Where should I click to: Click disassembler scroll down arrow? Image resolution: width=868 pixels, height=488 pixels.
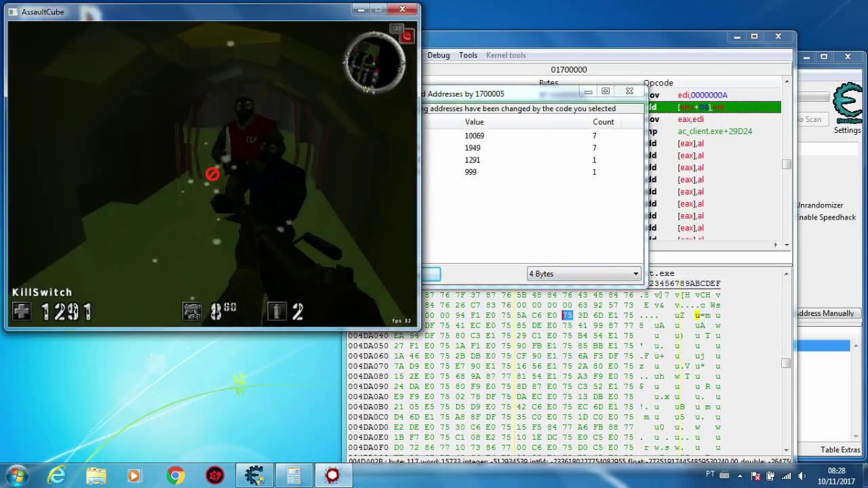point(787,245)
